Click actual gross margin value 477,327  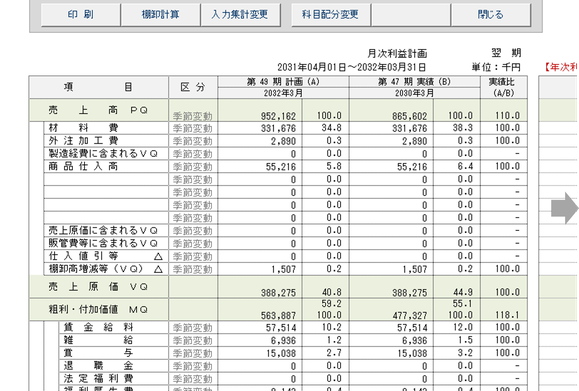click(x=410, y=316)
